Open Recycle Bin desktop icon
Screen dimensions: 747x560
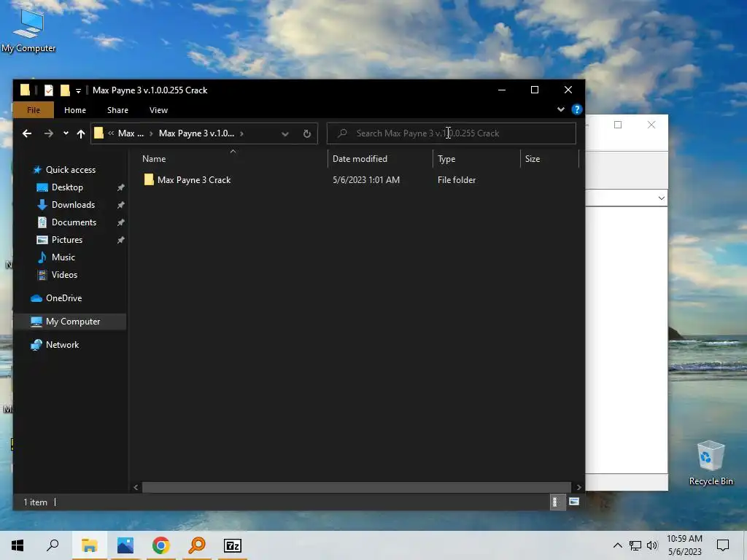[711, 463]
